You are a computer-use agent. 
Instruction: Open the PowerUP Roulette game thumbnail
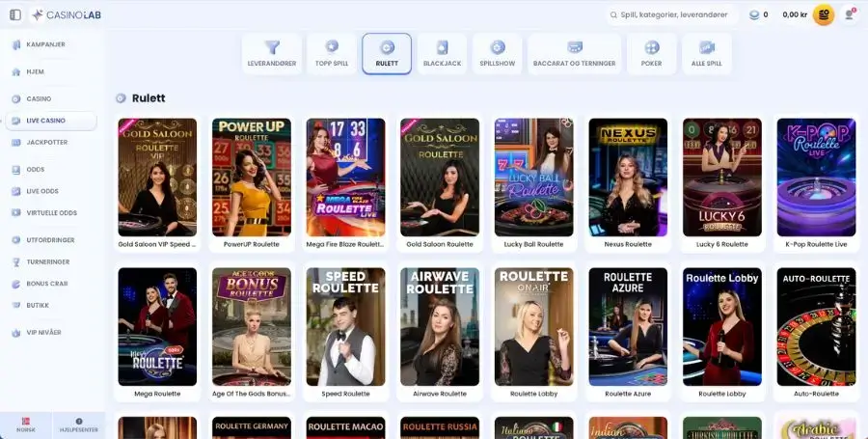[252, 178]
